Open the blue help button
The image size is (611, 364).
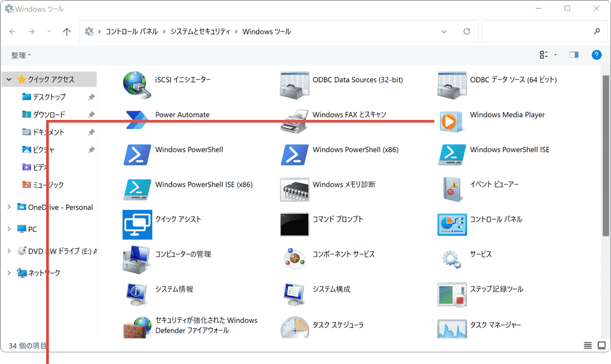(x=597, y=55)
